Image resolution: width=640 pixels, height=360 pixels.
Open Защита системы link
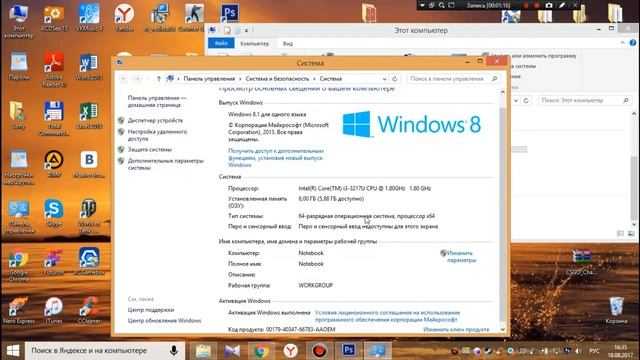coord(149,149)
